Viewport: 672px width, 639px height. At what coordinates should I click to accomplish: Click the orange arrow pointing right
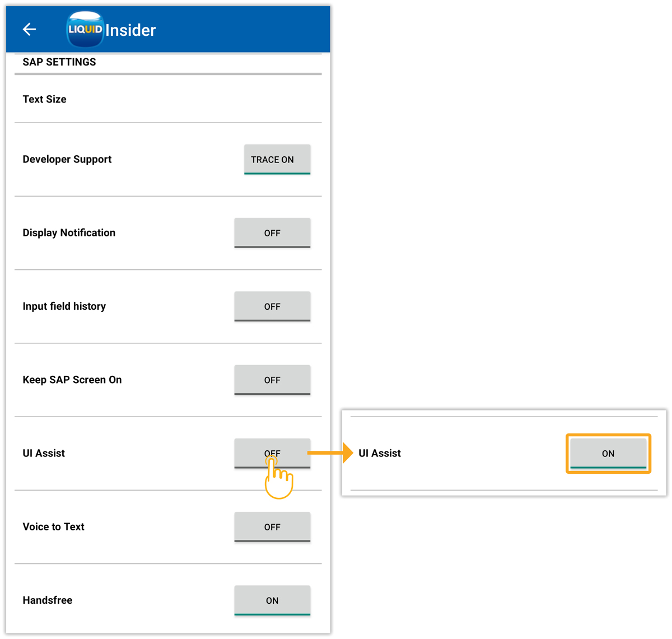pos(330,453)
